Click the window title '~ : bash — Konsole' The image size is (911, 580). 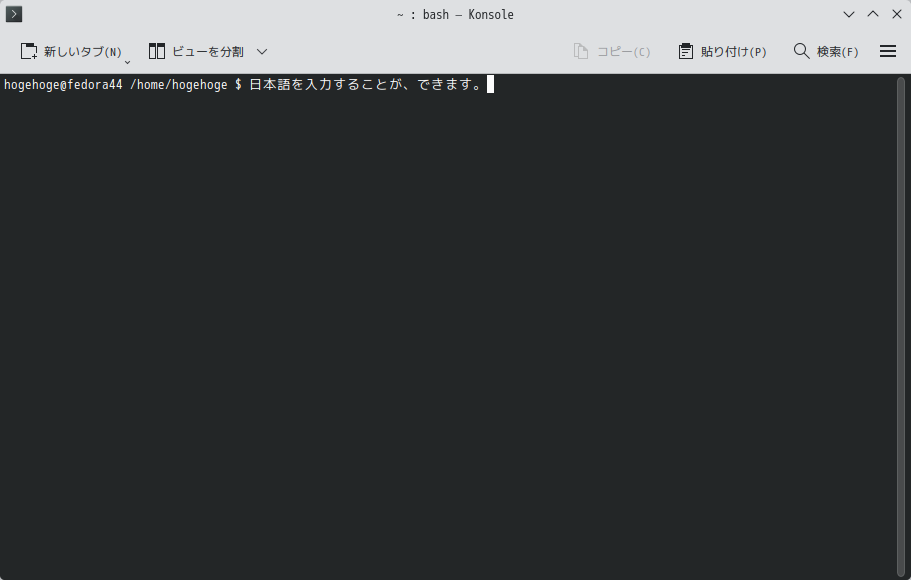pyautogui.click(x=455, y=15)
